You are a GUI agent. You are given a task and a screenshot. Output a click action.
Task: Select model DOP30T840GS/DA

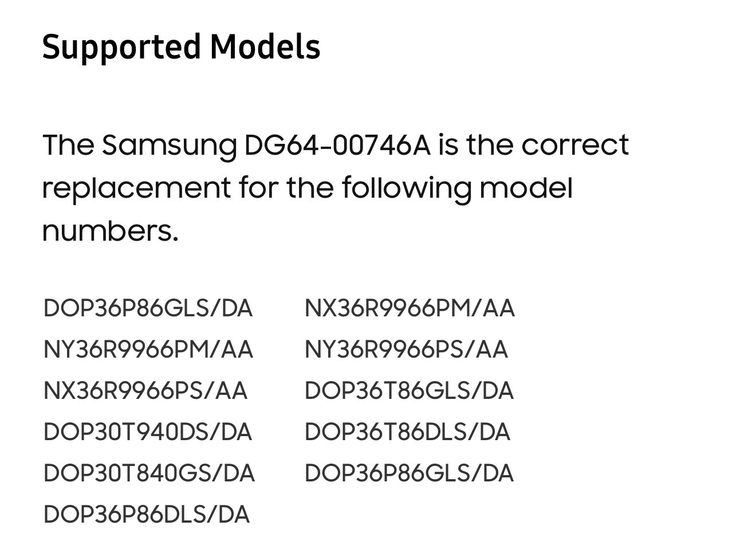(149, 473)
